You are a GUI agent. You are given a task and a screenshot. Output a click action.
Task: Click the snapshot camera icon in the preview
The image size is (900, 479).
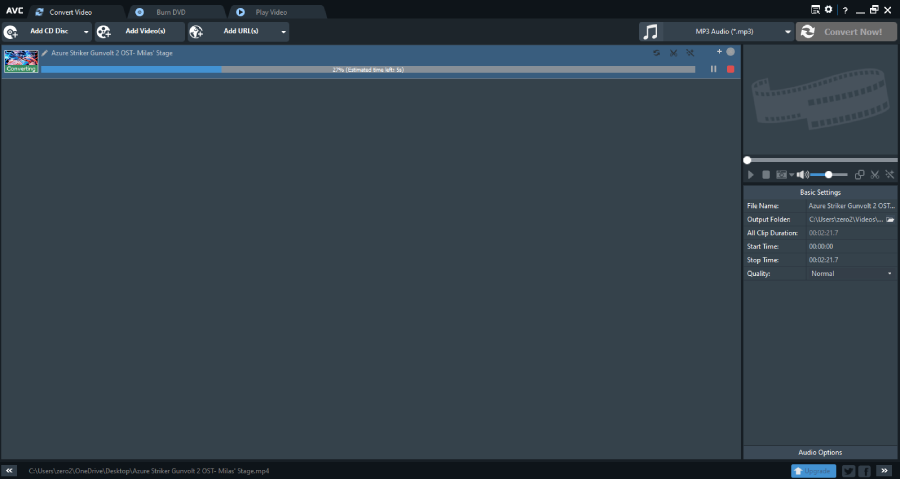[781, 174]
